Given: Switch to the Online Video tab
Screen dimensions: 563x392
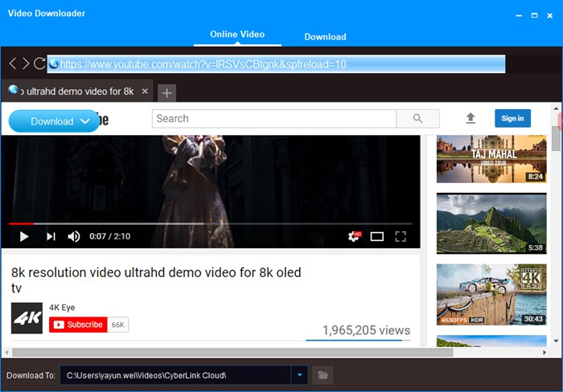Looking at the screenshot, I should [237, 35].
